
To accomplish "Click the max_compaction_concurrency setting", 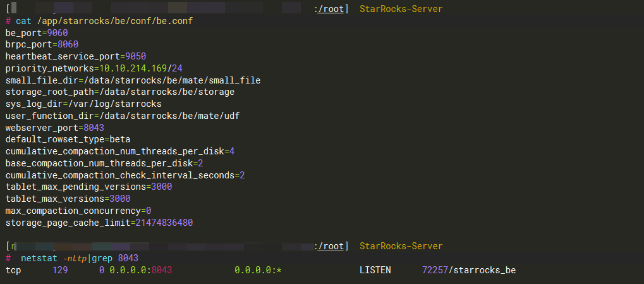I will click(x=78, y=211).
